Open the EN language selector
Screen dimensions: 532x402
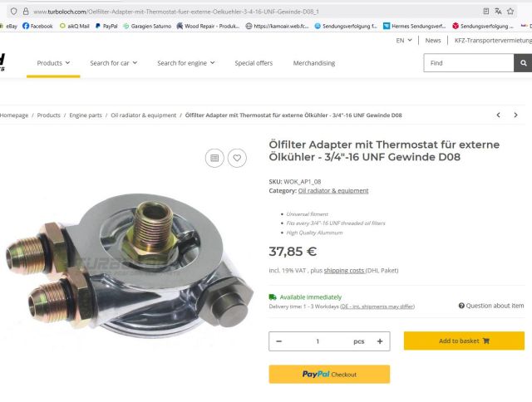coord(404,41)
